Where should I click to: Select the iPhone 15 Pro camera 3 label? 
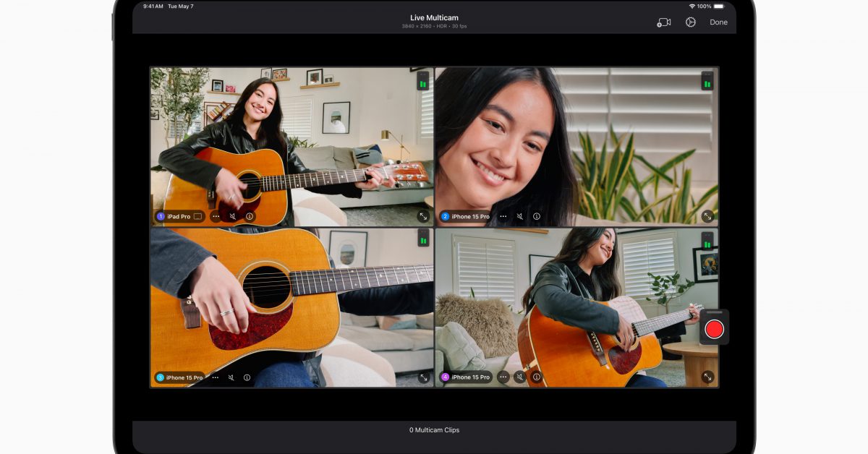coord(179,377)
